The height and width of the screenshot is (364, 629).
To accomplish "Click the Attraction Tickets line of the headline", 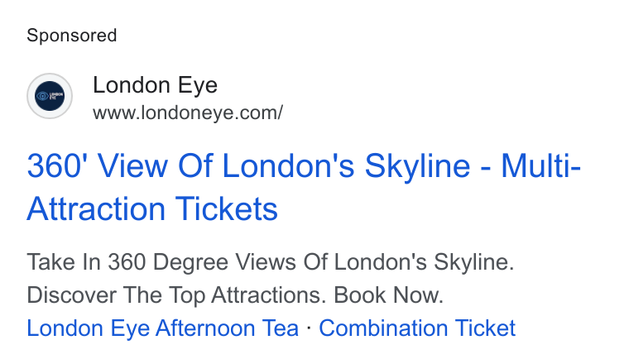I will coord(152,208).
